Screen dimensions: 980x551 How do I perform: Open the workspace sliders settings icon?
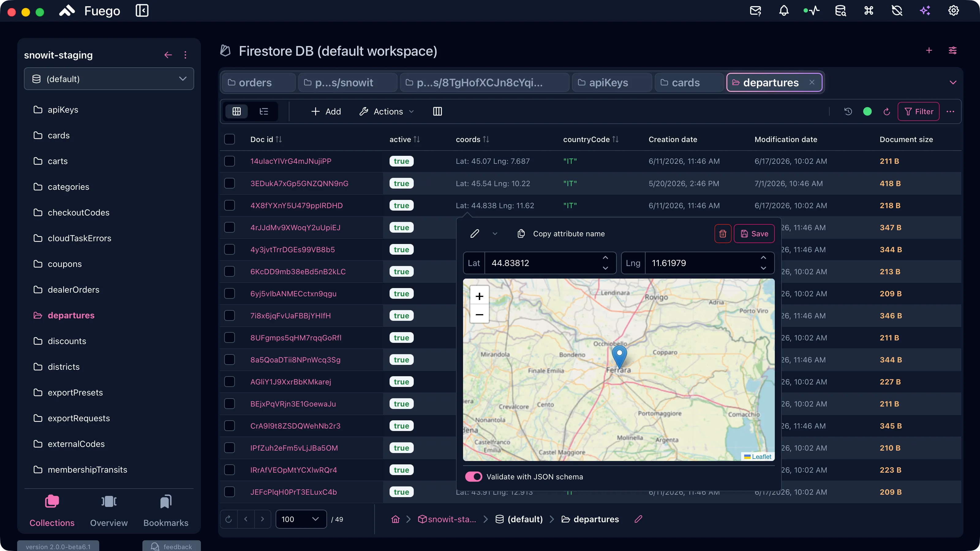pos(953,51)
